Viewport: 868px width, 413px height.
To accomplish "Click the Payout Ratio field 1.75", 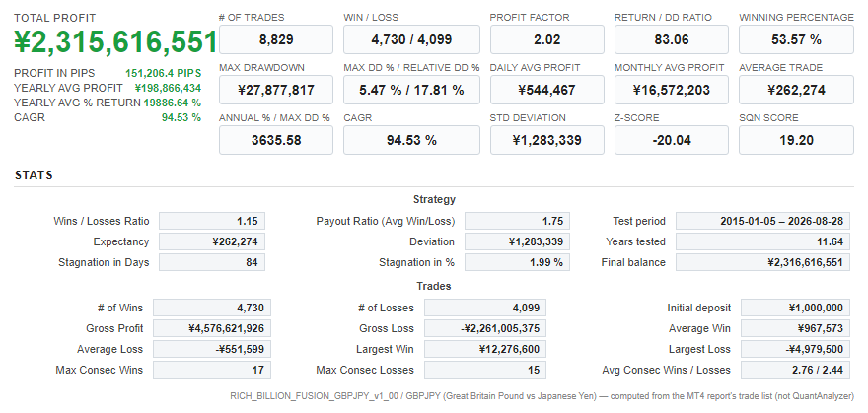I will [517, 221].
